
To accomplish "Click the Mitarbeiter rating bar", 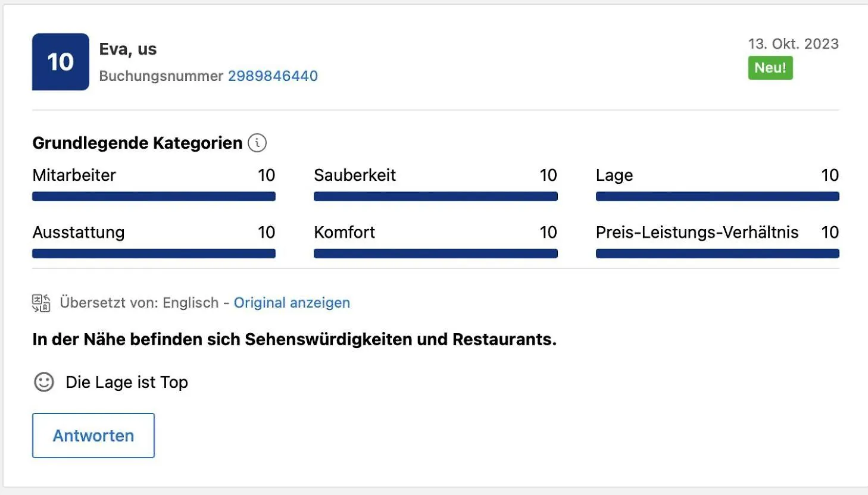I will 154,196.
